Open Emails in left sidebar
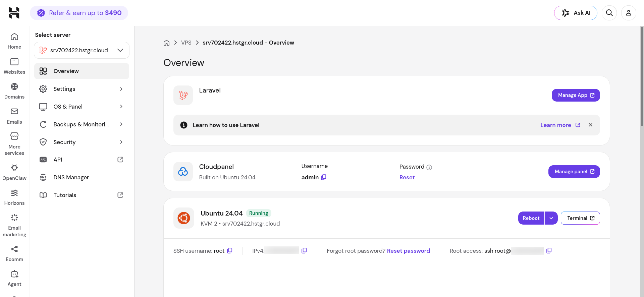644x297 pixels. point(14,116)
